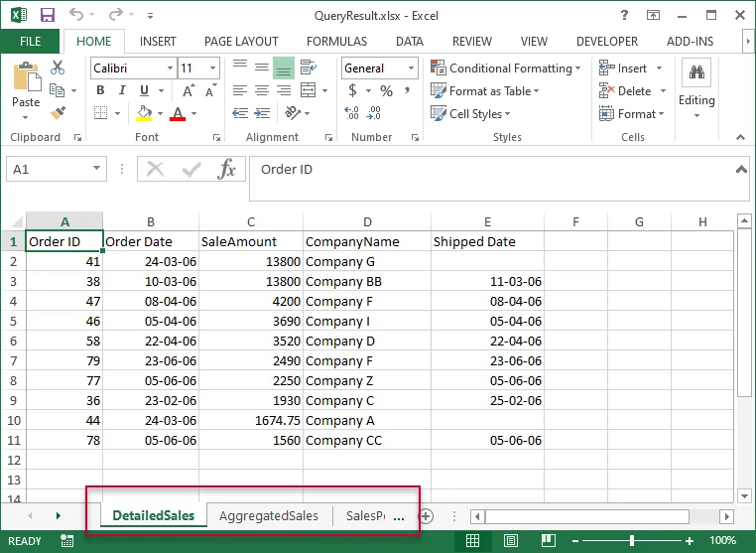Viewport: 756px width, 553px height.
Task: Expand Cell Styles gallery
Action: pyautogui.click(x=470, y=114)
